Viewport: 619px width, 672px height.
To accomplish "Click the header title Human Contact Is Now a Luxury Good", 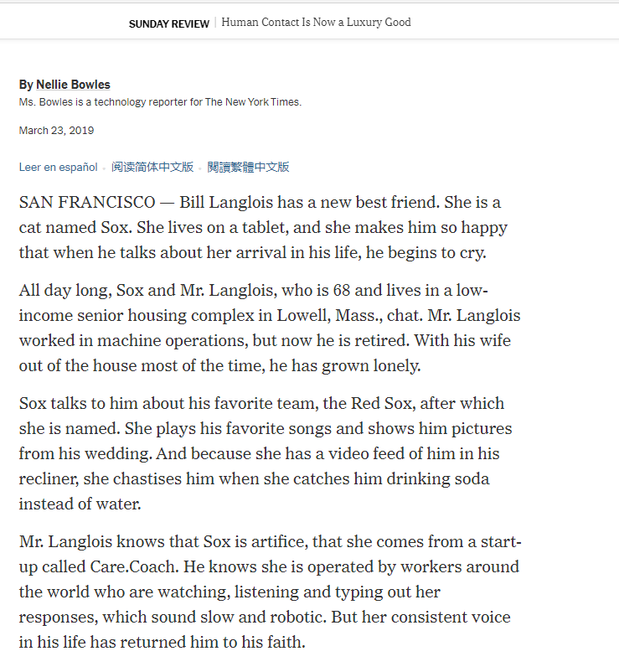I will click(316, 23).
